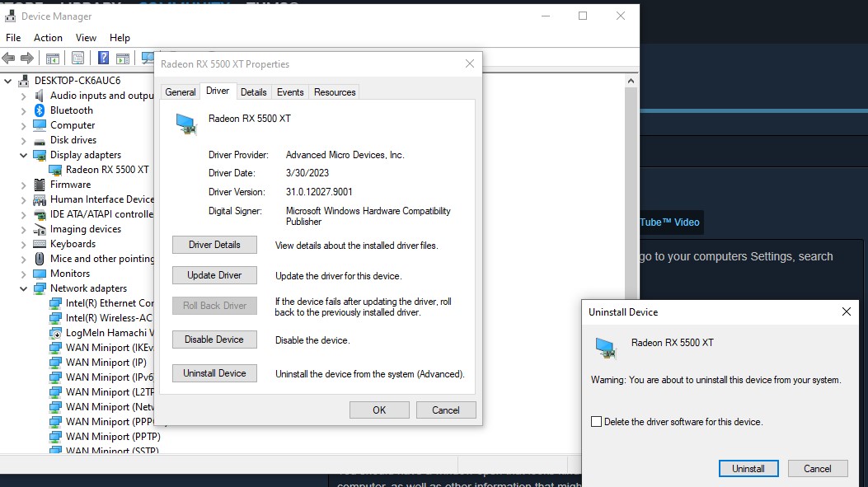Click Uninstall Device button in Properties dialog
Screen dimensions: 868x487
point(215,373)
